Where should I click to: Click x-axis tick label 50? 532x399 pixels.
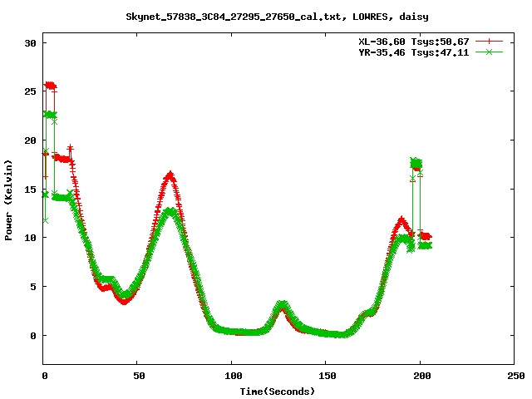pos(139,376)
